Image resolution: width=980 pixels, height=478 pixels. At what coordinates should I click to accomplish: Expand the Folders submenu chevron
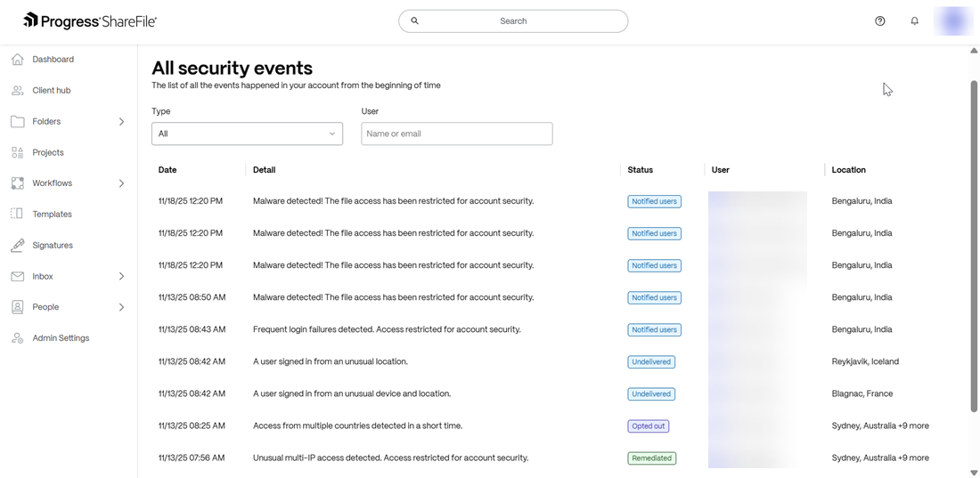coord(121,122)
